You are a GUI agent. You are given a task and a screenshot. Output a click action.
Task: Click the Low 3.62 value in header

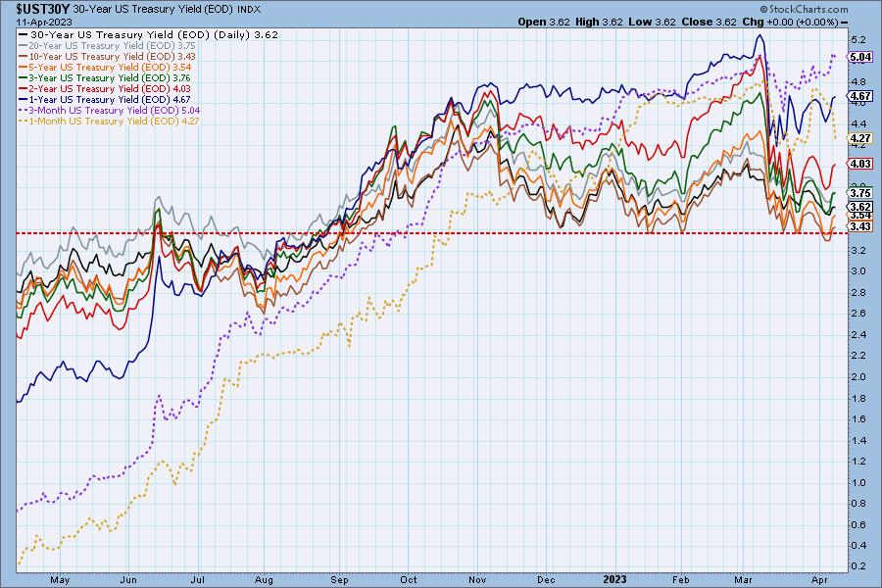(x=652, y=22)
